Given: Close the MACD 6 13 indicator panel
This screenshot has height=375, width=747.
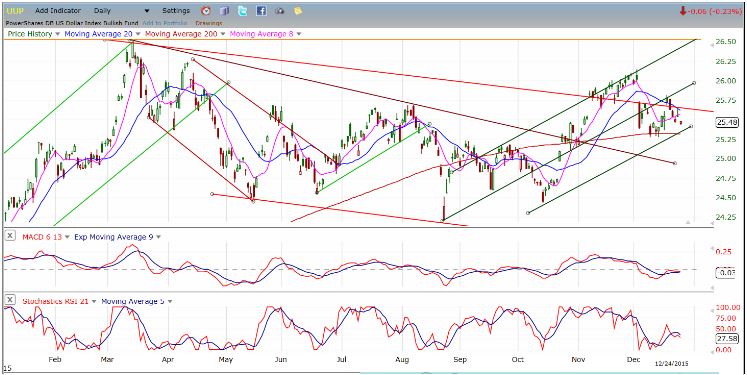Looking at the screenshot, I should point(9,237).
